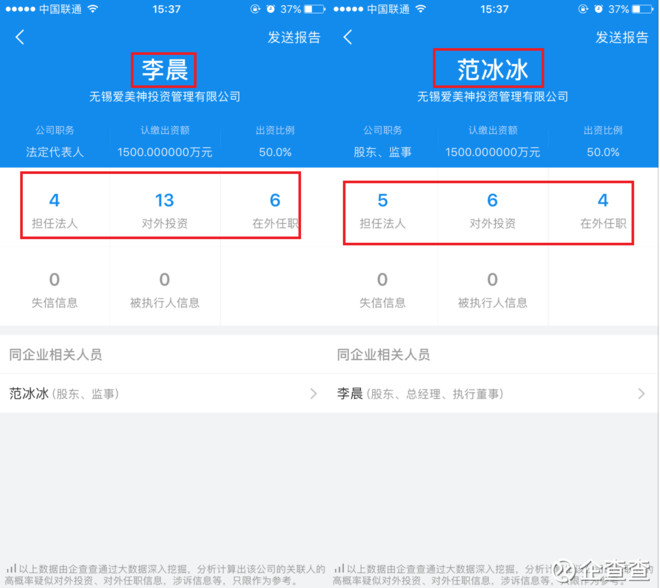The image size is (660, 588).
Task: Tap the back arrow on 李晨 screen
Action: coord(20,37)
